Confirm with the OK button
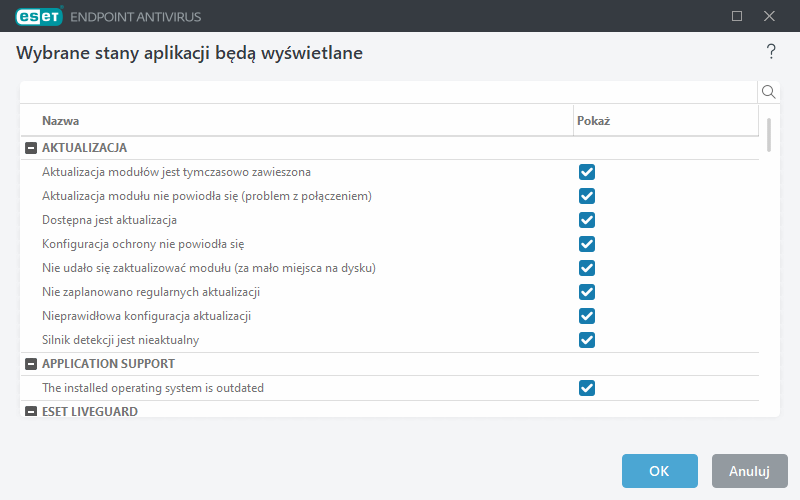800x500 pixels. pos(659,470)
